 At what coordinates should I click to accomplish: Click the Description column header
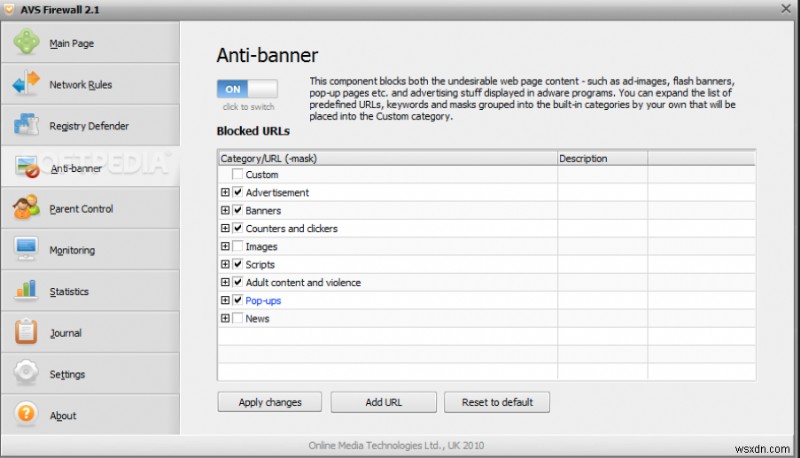[x=603, y=158]
